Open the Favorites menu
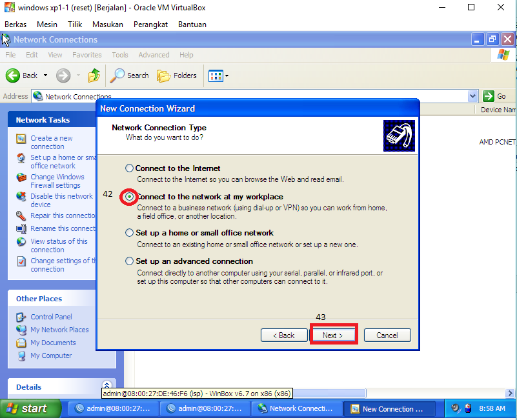The height and width of the screenshot is (420, 517). [87, 55]
